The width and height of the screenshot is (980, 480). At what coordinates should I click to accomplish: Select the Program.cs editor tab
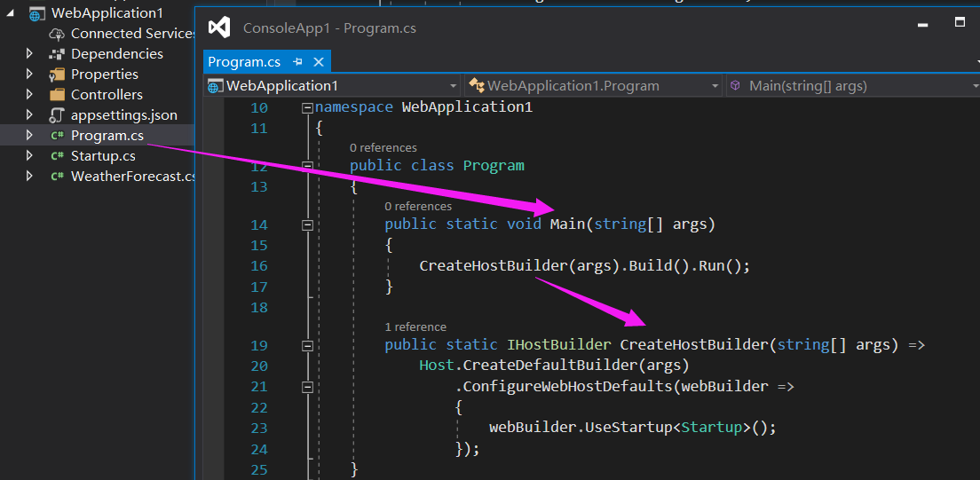click(244, 61)
